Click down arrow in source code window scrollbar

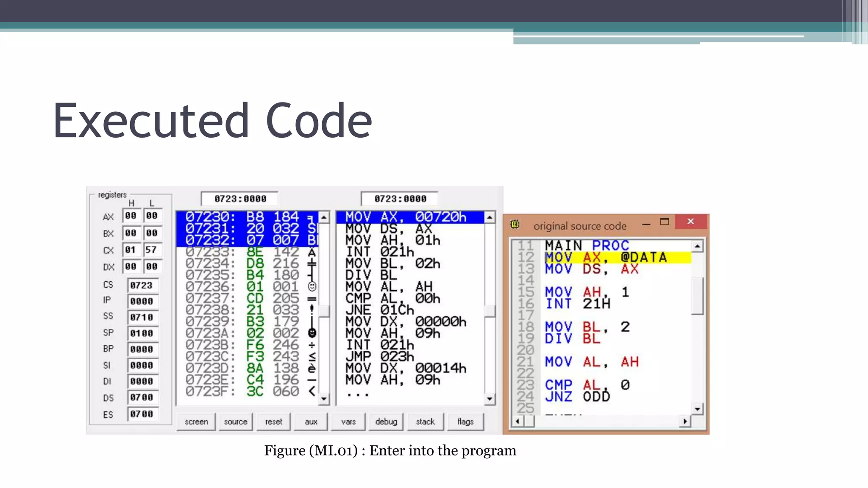697,409
